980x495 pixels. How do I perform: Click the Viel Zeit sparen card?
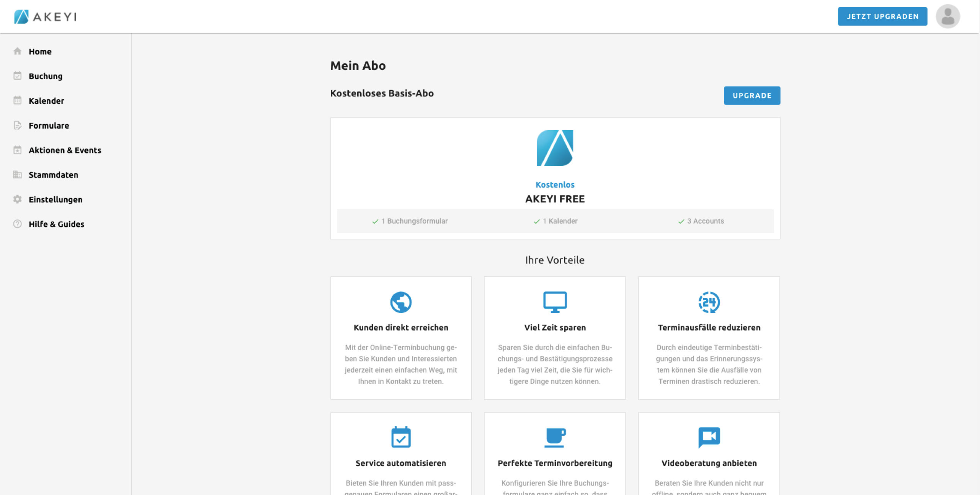tap(555, 338)
